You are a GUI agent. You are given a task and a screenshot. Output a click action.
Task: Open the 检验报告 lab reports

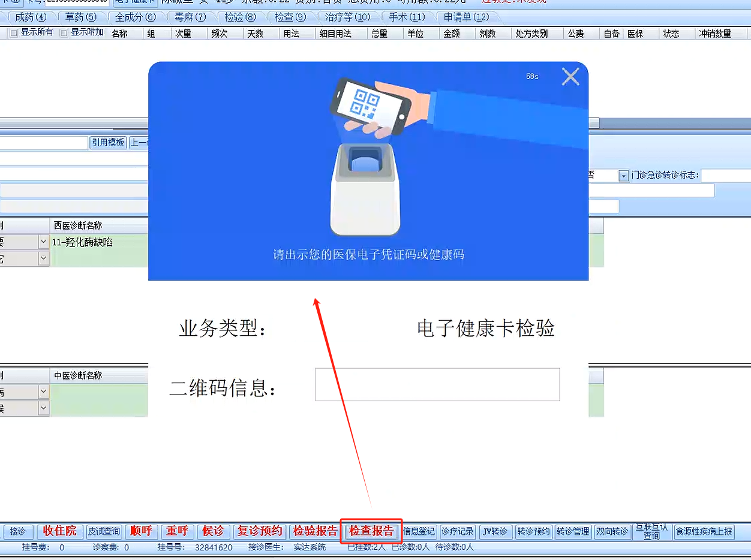[315, 531]
